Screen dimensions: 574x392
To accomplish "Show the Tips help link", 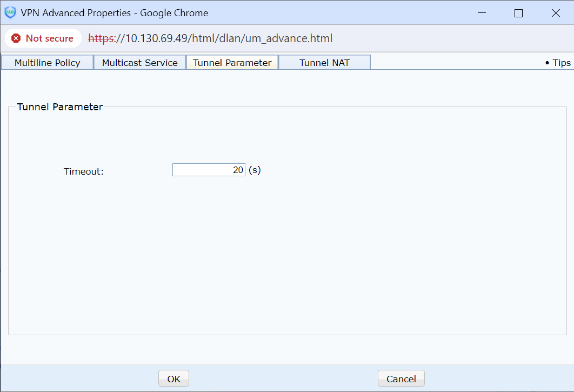I will point(558,63).
